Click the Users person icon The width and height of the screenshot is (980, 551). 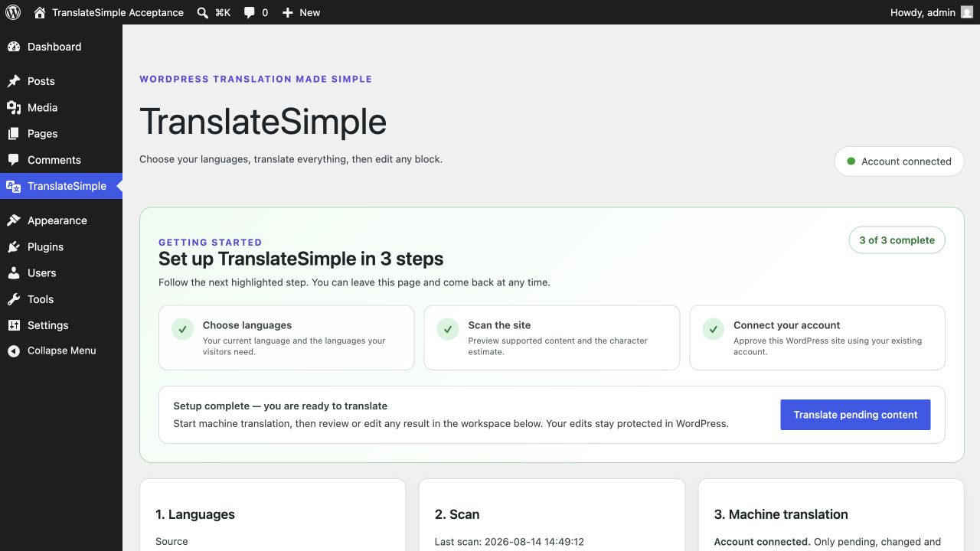[x=14, y=272]
